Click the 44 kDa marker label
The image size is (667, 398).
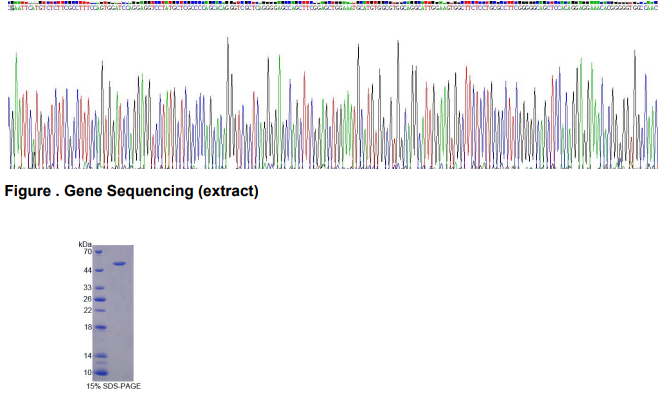pyautogui.click(x=88, y=270)
